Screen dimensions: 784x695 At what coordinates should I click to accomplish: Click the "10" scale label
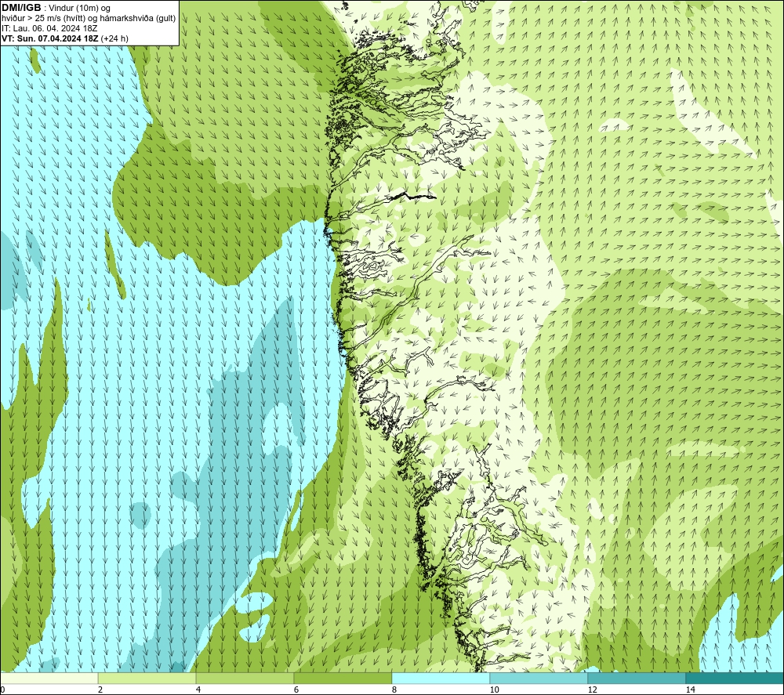pyautogui.click(x=495, y=690)
